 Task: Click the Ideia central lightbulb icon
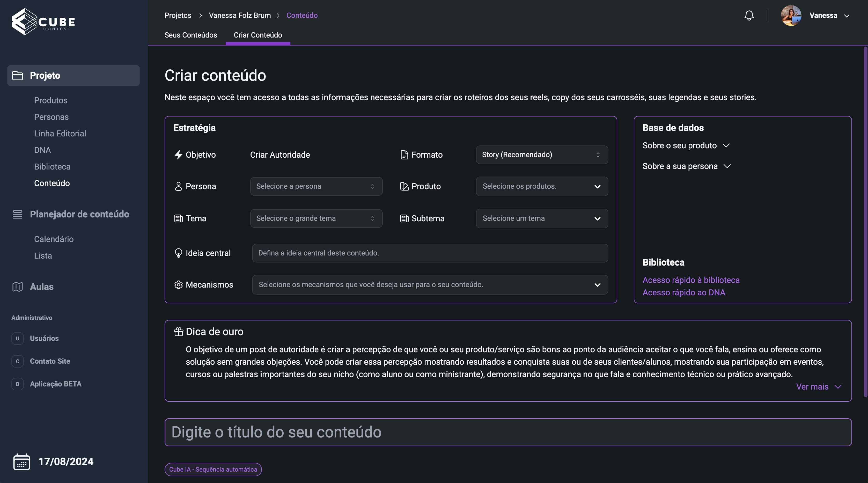[x=178, y=253]
